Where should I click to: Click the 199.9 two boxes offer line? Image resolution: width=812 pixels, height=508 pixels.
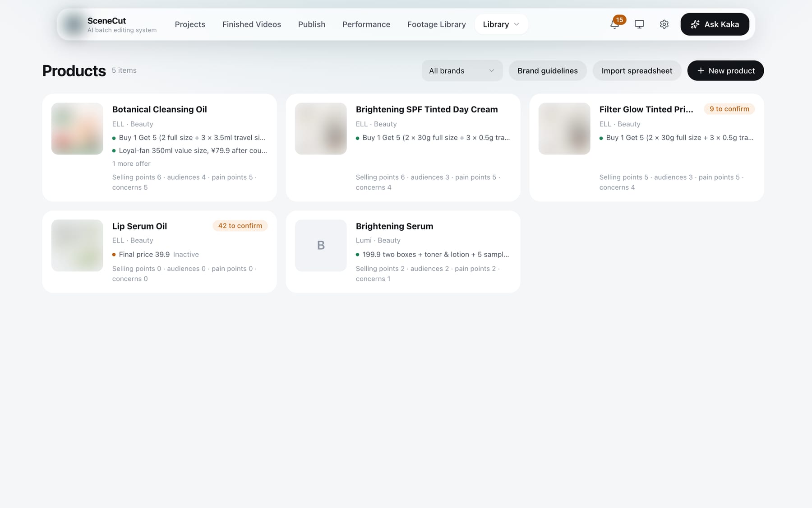[x=433, y=255]
